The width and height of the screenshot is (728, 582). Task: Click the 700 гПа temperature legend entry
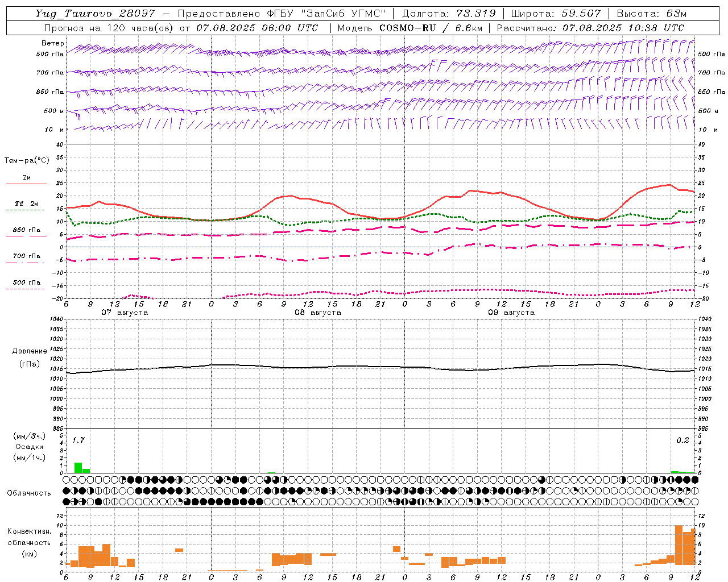pyautogui.click(x=26, y=256)
